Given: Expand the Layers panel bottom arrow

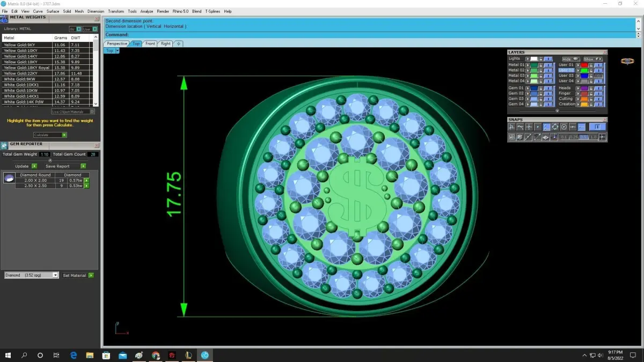Looking at the screenshot, I should coord(558,111).
